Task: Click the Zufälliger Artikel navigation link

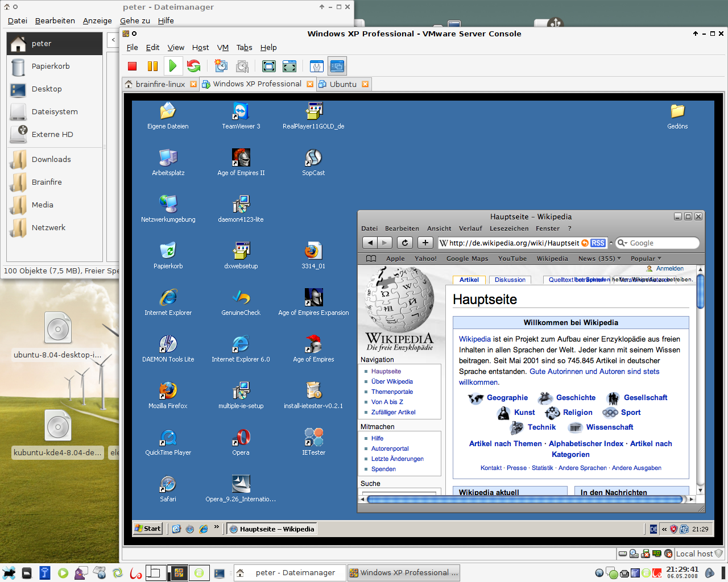Action: click(x=393, y=412)
